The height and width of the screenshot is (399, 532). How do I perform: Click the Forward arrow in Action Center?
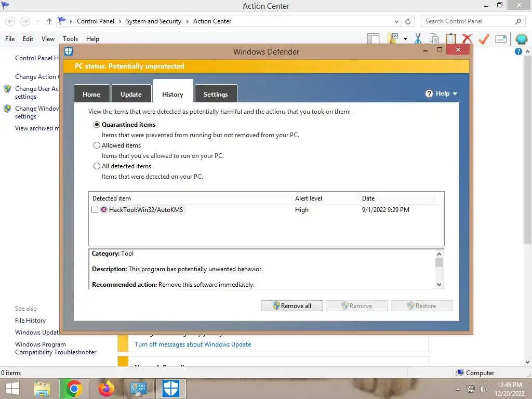tap(25, 21)
